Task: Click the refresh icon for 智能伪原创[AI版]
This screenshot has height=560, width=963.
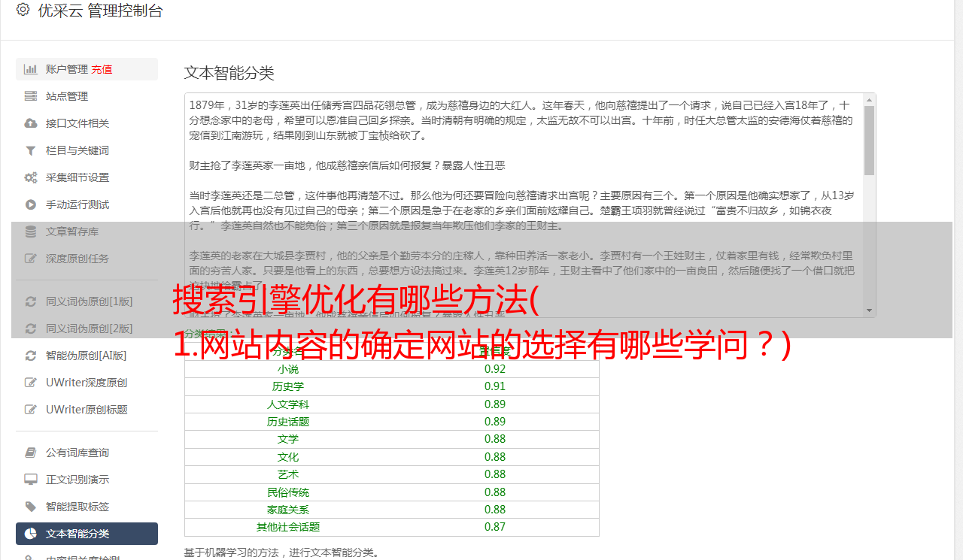Action: pyautogui.click(x=31, y=356)
